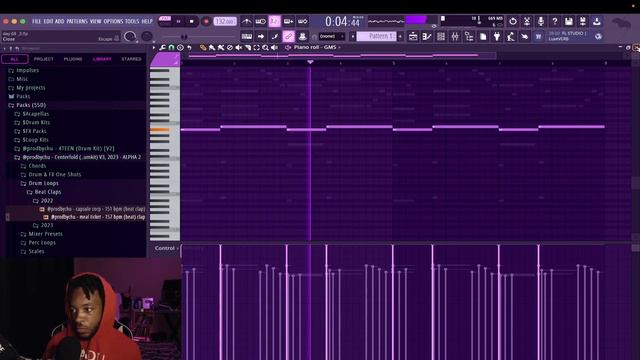Screen dimensions: 640x360
Task: Select the mute tool
Action: coord(239,47)
